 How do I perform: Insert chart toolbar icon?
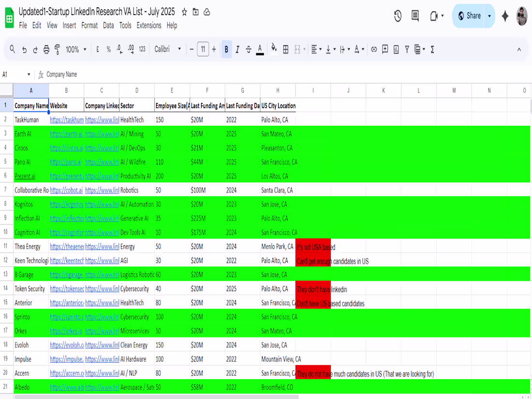click(396, 49)
